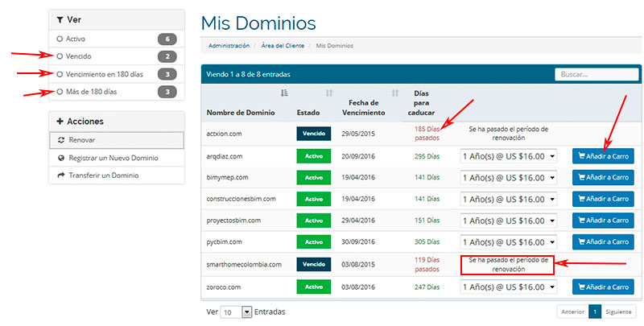Click the count badge for Activo
This screenshot has height=326, width=644.
tap(167, 39)
